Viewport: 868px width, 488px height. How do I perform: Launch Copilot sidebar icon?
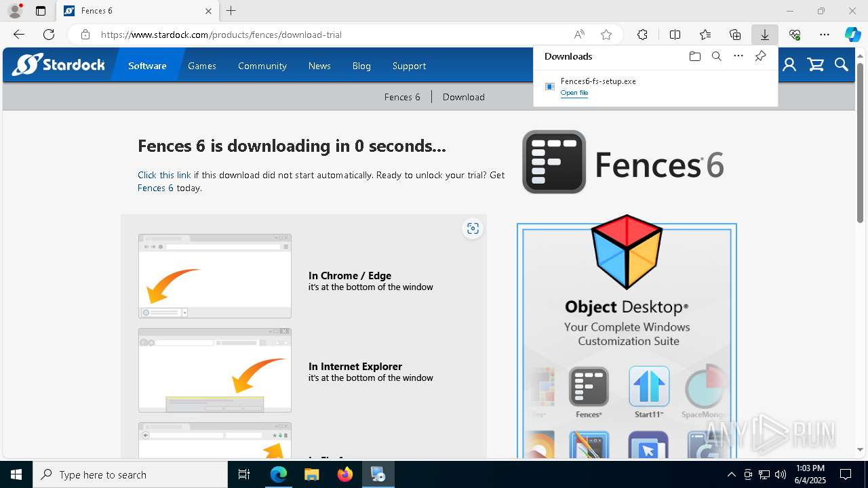pos(852,35)
